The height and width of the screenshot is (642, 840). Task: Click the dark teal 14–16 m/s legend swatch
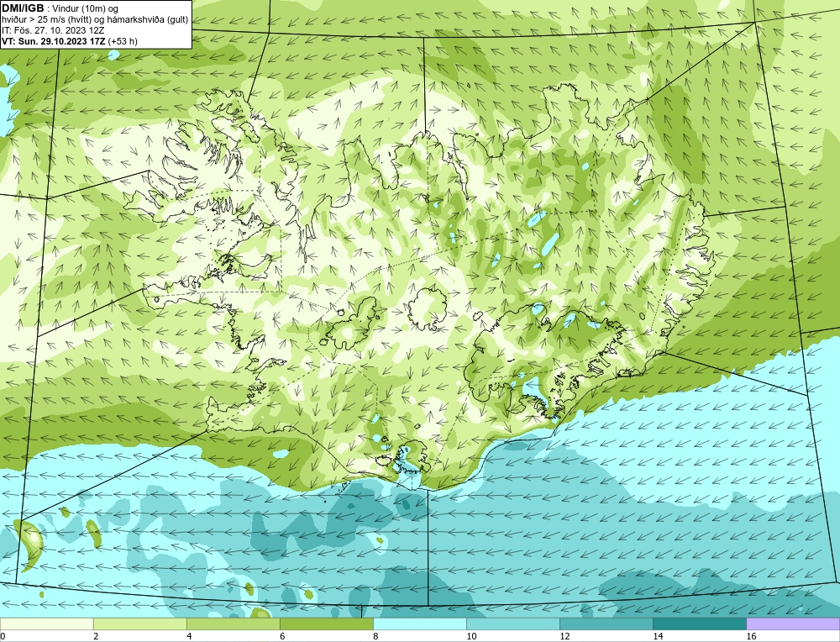pos(699,624)
